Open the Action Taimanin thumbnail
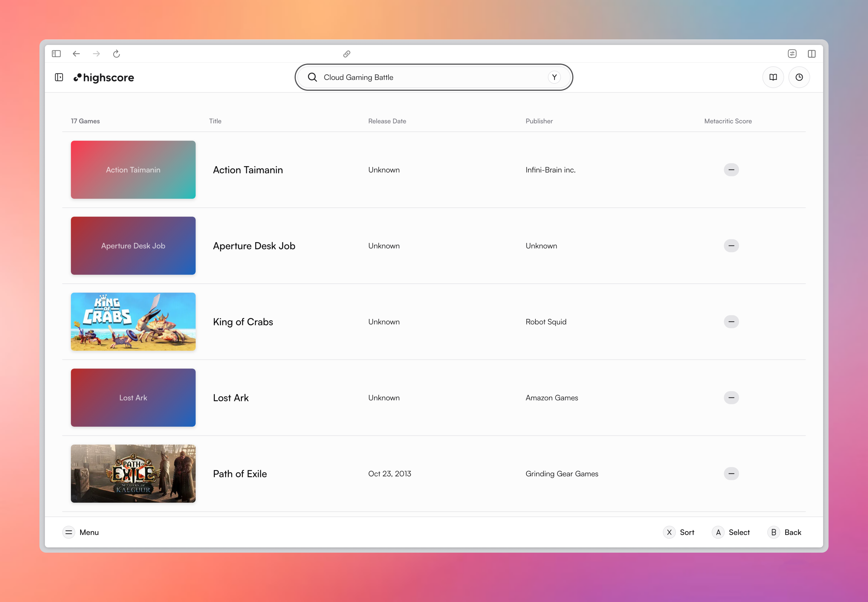Image resolution: width=868 pixels, height=602 pixels. tap(133, 170)
